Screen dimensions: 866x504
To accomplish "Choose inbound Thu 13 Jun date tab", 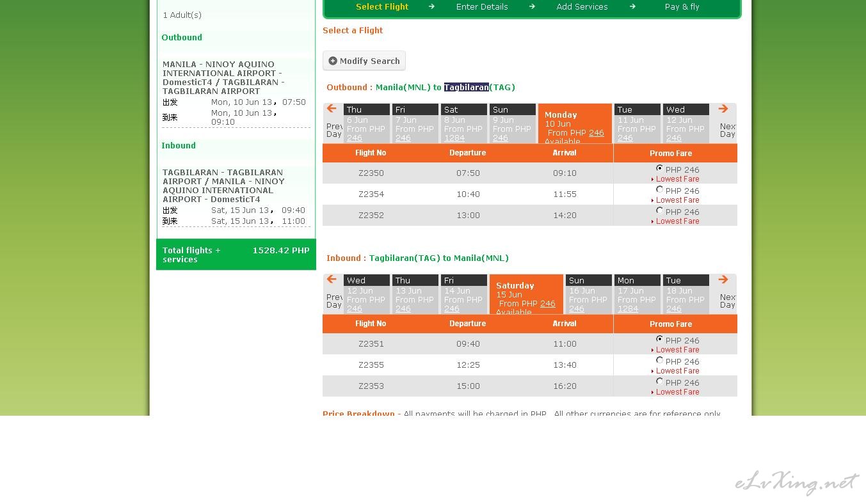I will tap(415, 294).
